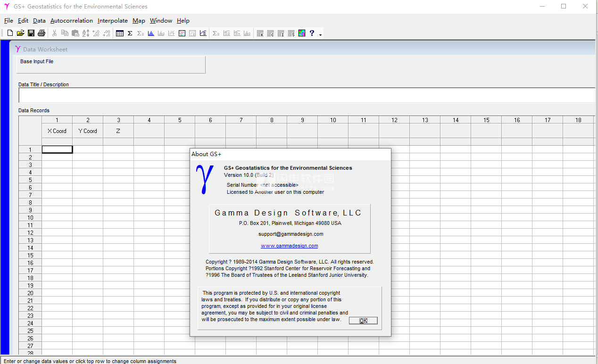The image size is (598, 364).
Task: Open the colorful map icon
Action: (x=302, y=33)
